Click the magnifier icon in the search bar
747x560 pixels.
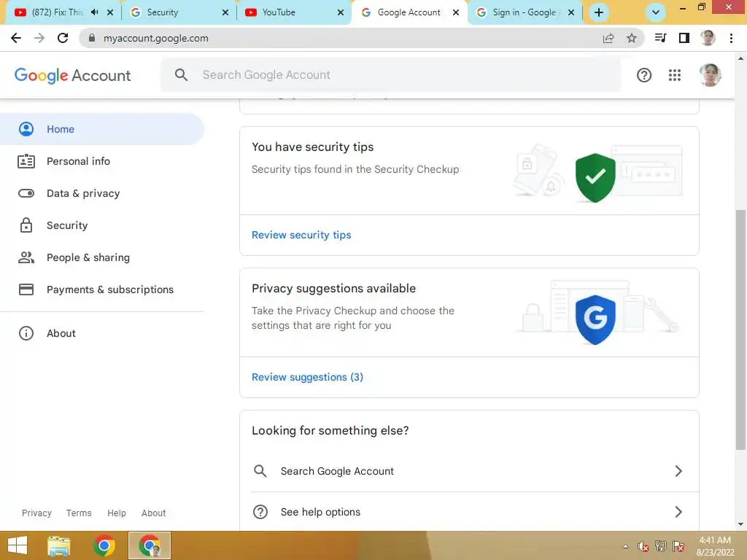(181, 75)
